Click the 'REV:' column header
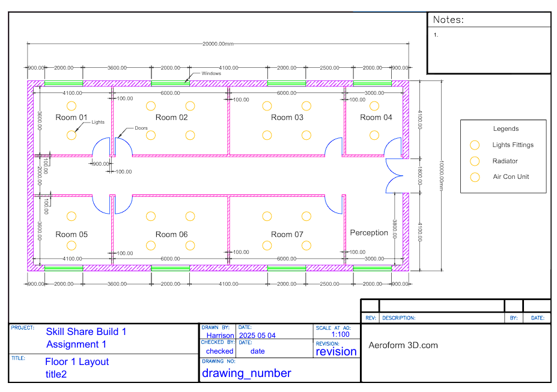Viewport: 557px width, 392px height. [x=371, y=318]
